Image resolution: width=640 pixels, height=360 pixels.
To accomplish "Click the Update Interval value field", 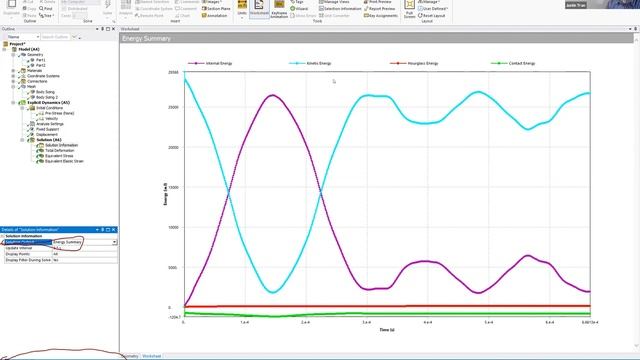I will [x=85, y=248].
